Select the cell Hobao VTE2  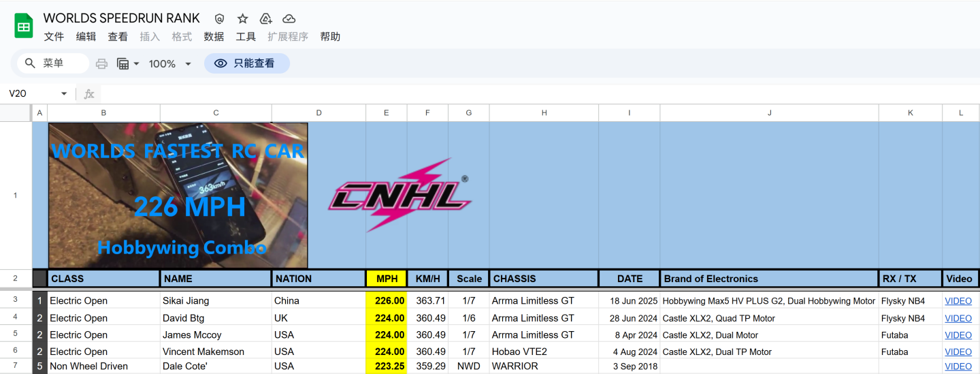pos(544,352)
